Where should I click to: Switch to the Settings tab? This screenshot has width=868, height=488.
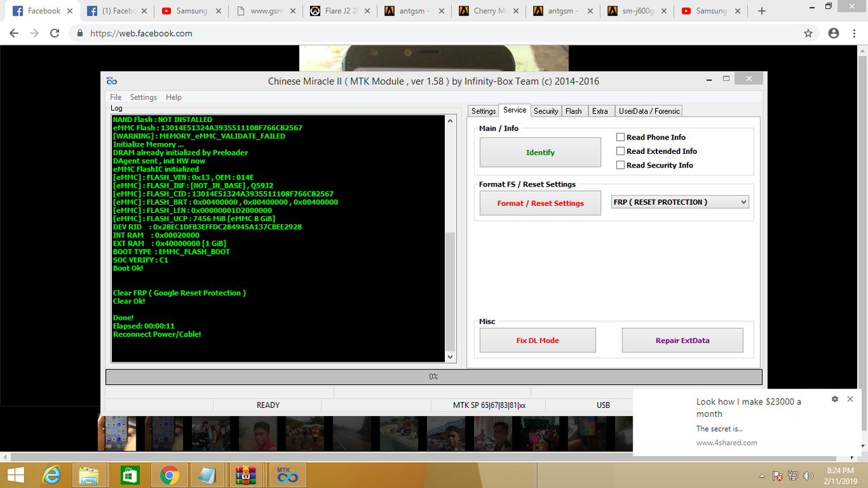coord(484,111)
